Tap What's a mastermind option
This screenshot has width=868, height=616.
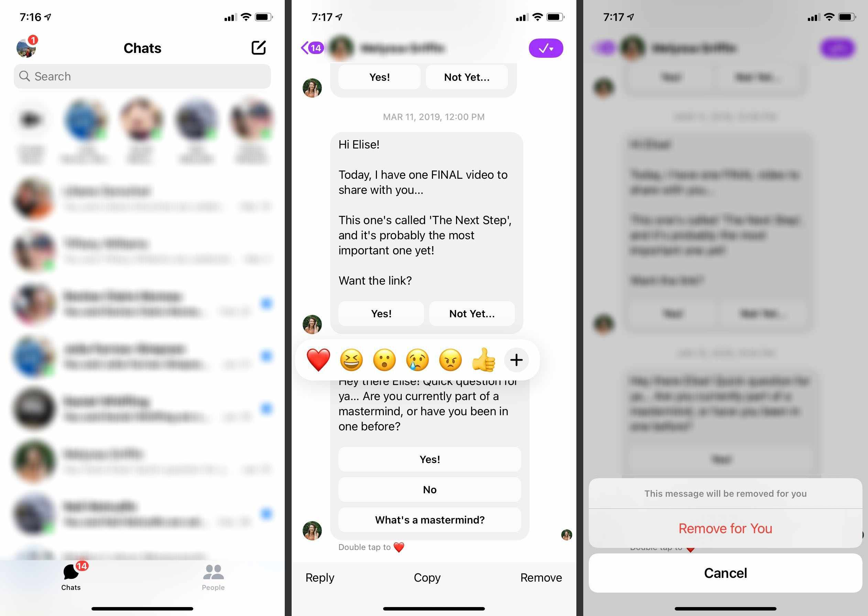click(429, 519)
